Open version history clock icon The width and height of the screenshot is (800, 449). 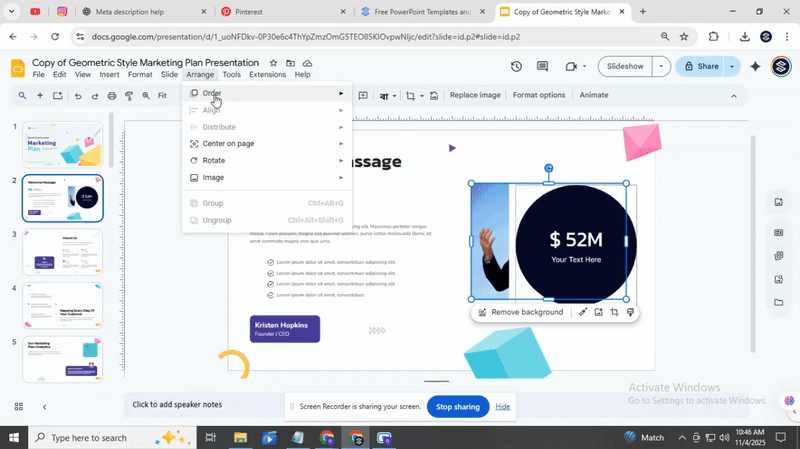[516, 67]
